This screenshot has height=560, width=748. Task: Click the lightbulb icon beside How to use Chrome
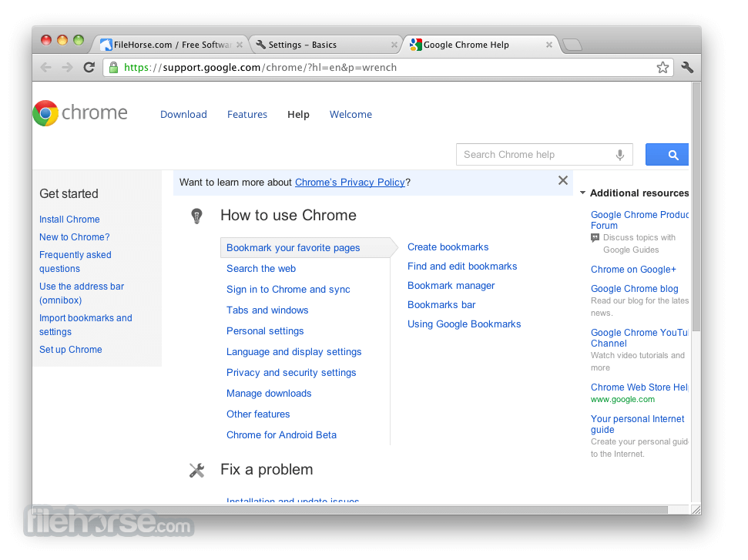[x=196, y=216]
